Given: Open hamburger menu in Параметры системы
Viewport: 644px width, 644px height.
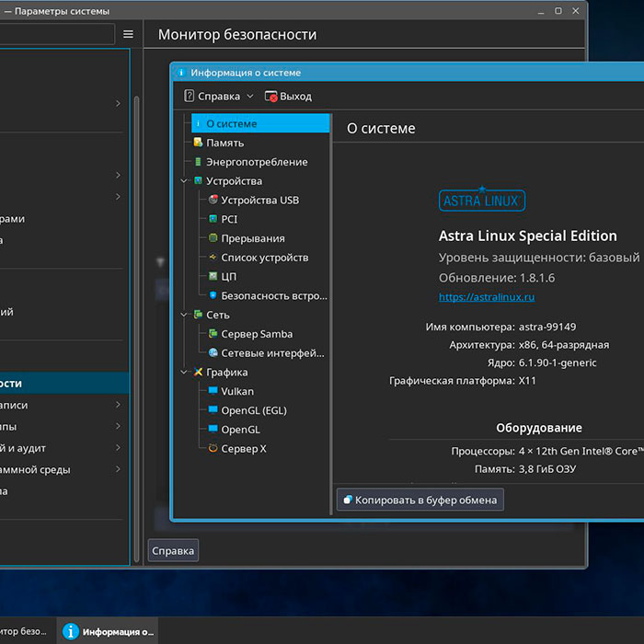Looking at the screenshot, I should coord(128,34).
